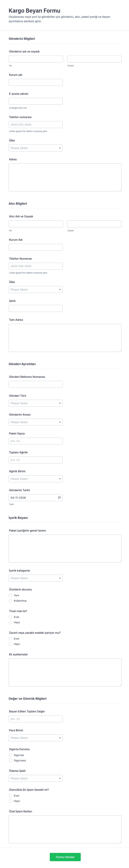Select 'Kullanılmış' product condition option
Image resolution: width=129 pixels, height=868 pixels.
[x=10, y=601]
